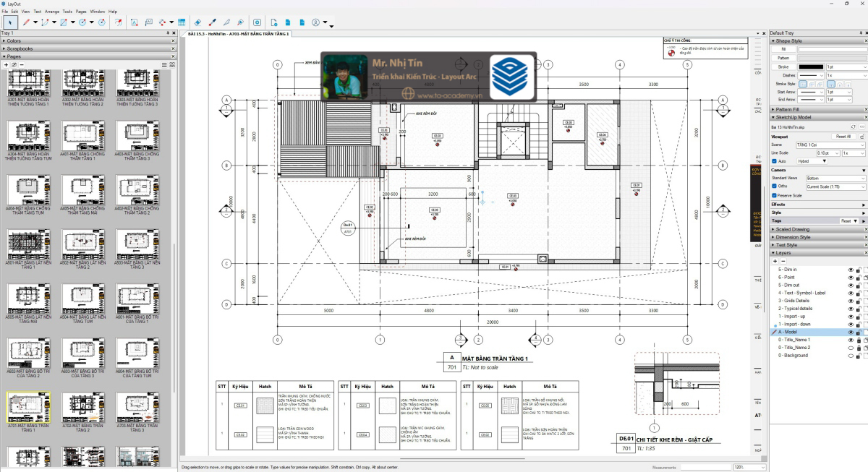Select the Erase tool
Screen dimensions: 868x472
[197, 22]
